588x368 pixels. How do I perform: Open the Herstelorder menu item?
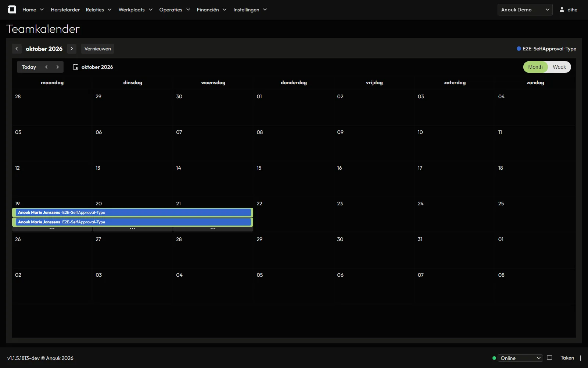point(65,10)
